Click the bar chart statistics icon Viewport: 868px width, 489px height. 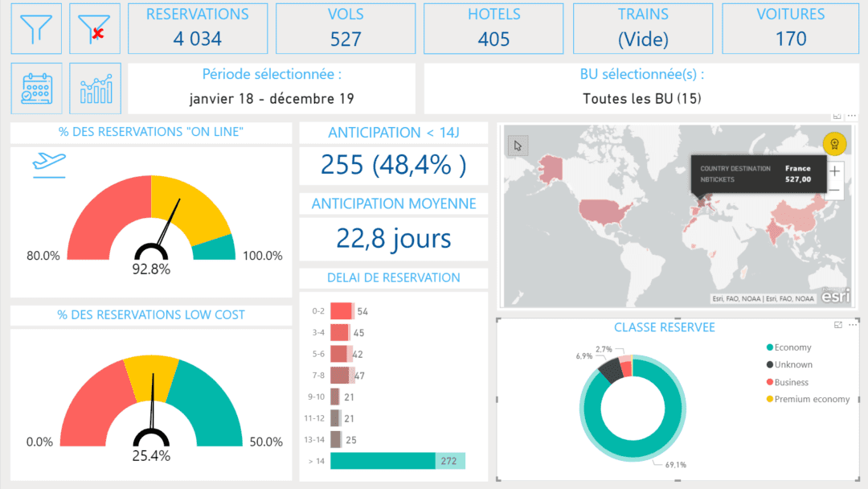[x=94, y=88]
